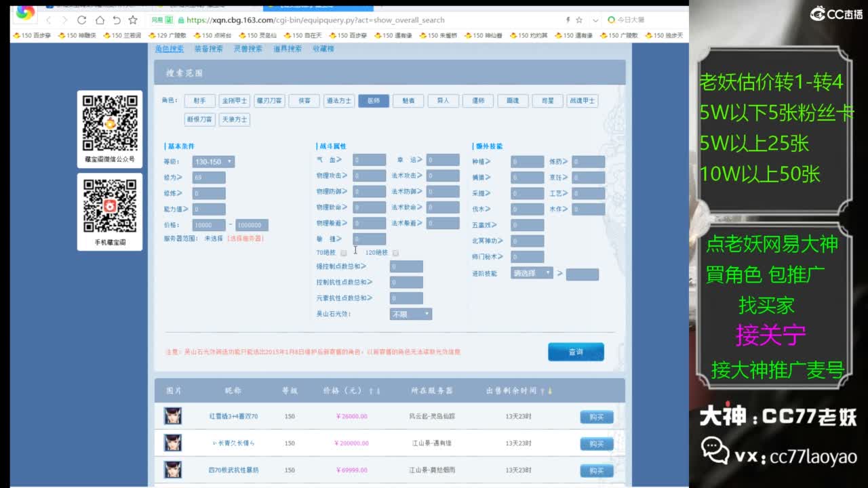
Task: Click the back navigation arrow
Action: (49, 20)
